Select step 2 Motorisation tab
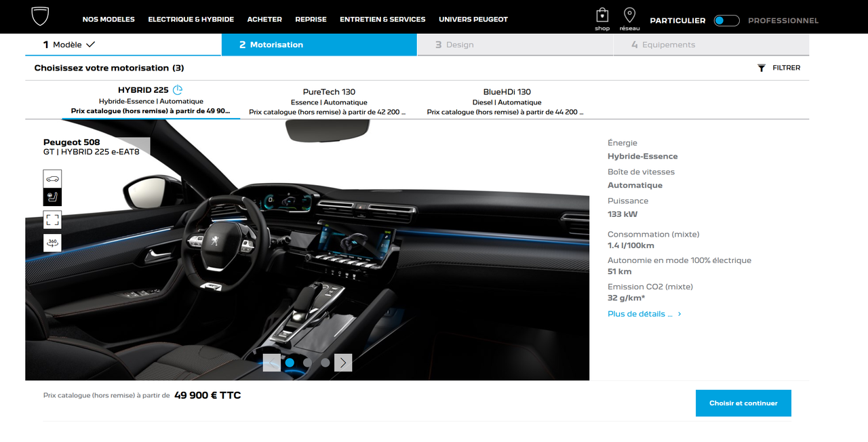Viewport: 868px width, 442px height. click(x=319, y=45)
